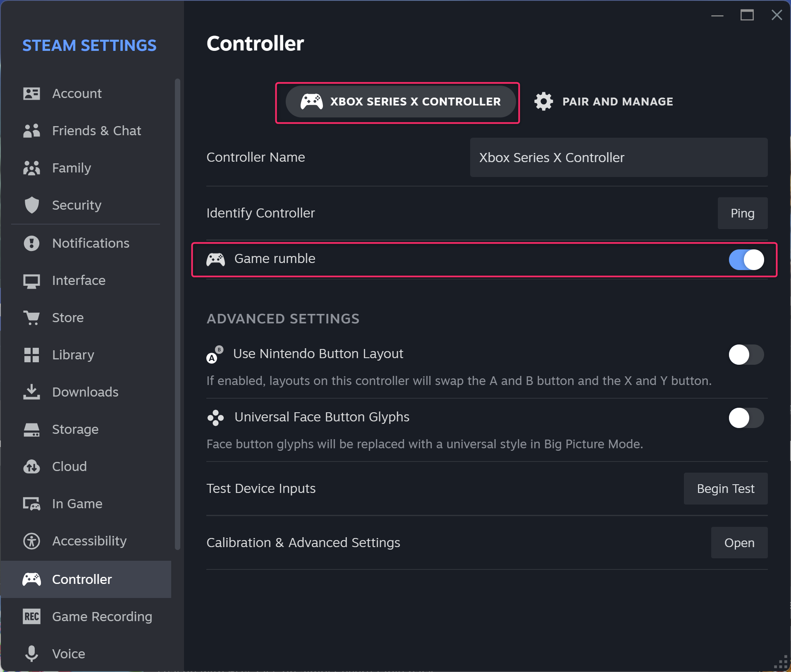The image size is (791, 672).
Task: Click the Interface monitor icon
Action: 31,281
